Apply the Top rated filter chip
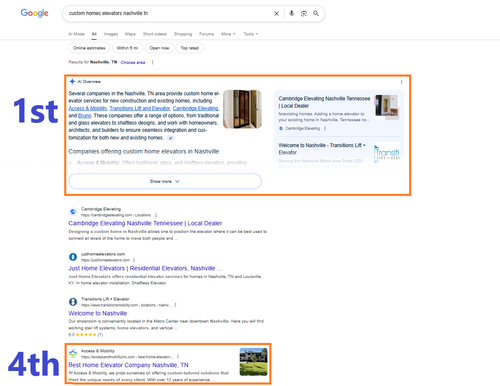Image resolution: width=500 pixels, height=386 pixels. pos(189,48)
